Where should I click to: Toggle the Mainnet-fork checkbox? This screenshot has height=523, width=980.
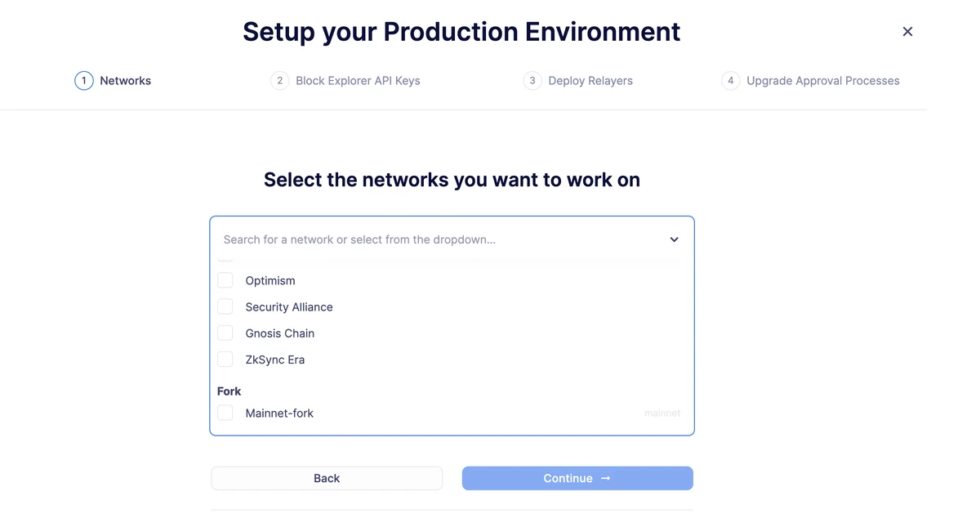tap(225, 413)
